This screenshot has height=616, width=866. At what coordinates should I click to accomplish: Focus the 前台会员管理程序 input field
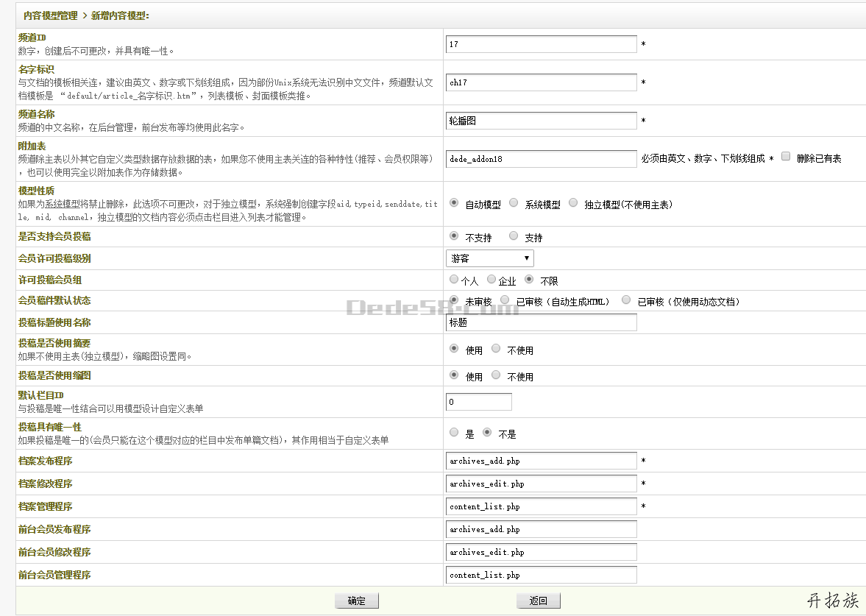tap(542, 575)
